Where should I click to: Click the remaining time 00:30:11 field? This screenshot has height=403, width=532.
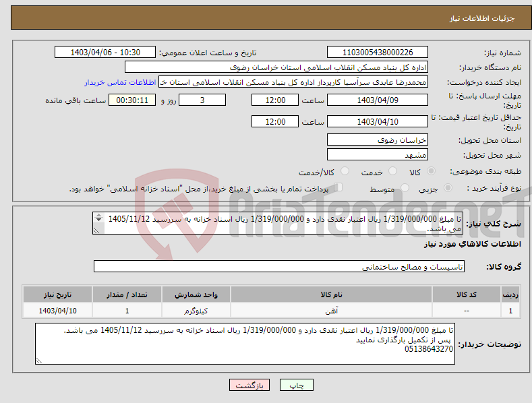(132, 100)
